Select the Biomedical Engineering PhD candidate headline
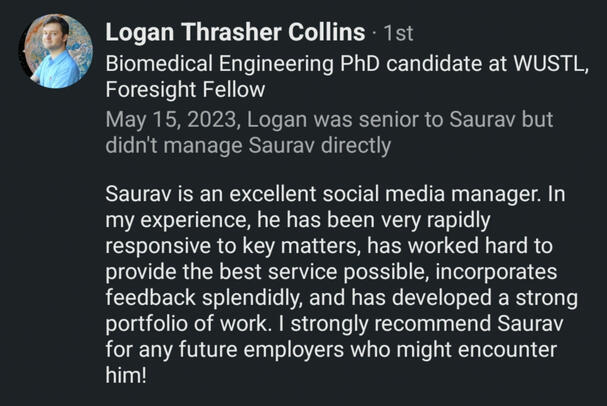The height and width of the screenshot is (406, 607). (300, 62)
